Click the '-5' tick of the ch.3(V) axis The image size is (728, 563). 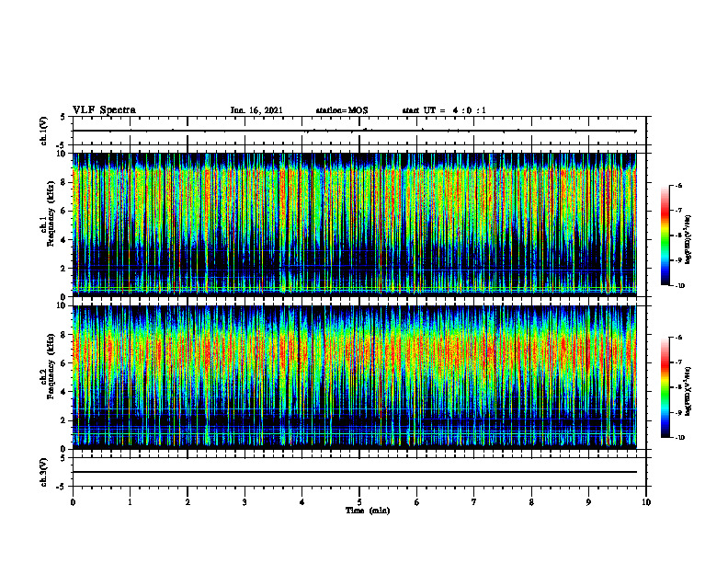click(x=63, y=487)
